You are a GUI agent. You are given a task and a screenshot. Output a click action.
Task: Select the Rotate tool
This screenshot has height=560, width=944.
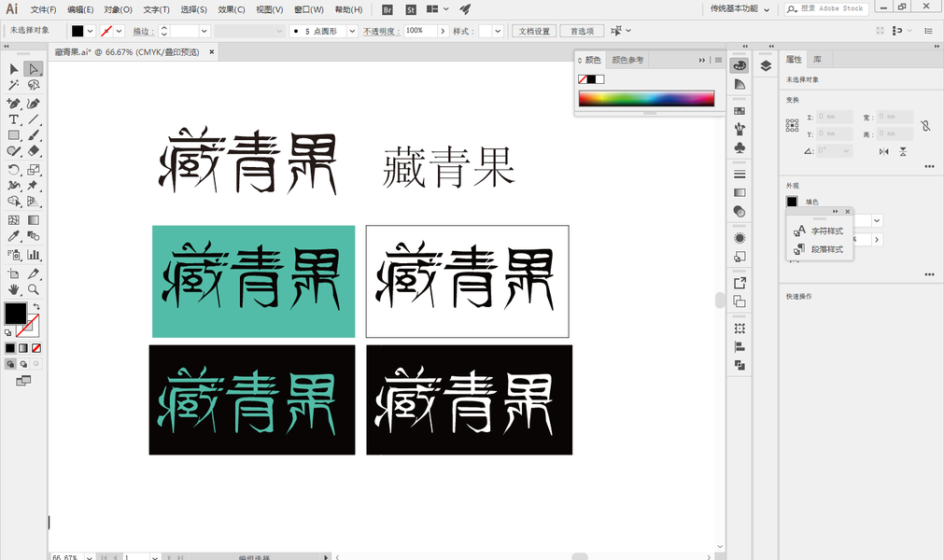pos(14,170)
